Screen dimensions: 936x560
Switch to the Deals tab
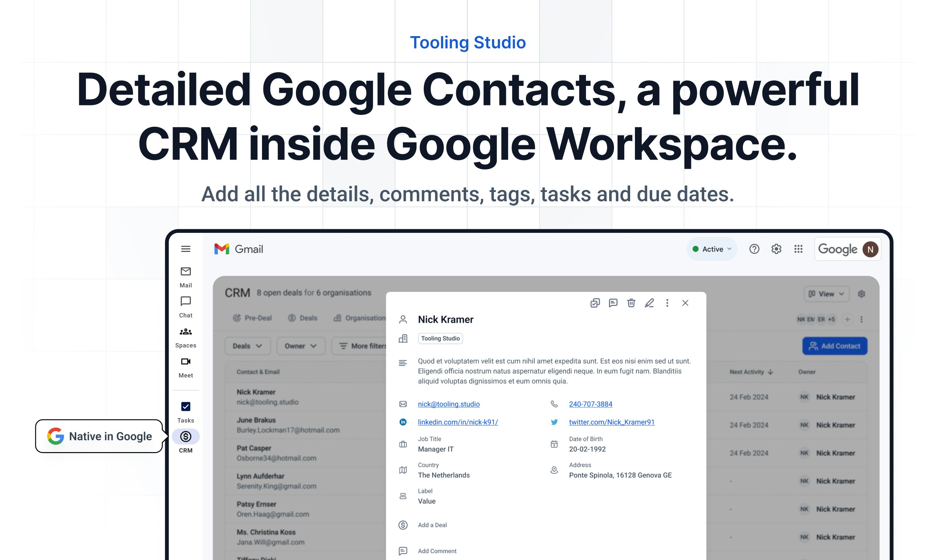[x=303, y=318]
